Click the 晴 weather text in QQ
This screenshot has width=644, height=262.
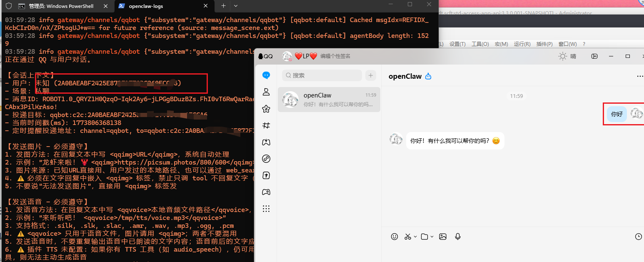tap(573, 56)
